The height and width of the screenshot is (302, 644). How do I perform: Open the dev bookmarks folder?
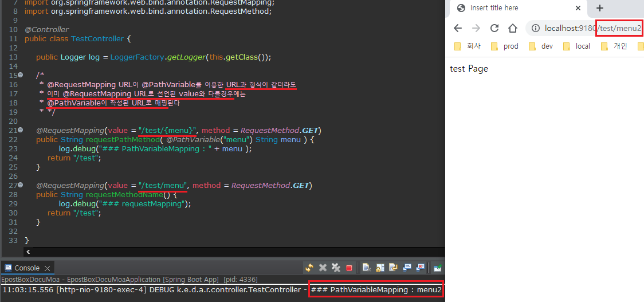[541, 46]
